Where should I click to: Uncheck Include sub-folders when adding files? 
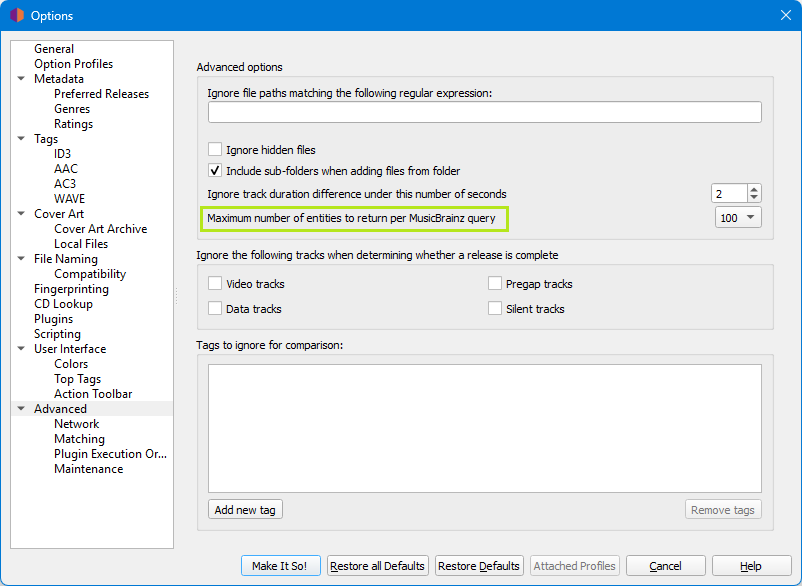pos(215,171)
